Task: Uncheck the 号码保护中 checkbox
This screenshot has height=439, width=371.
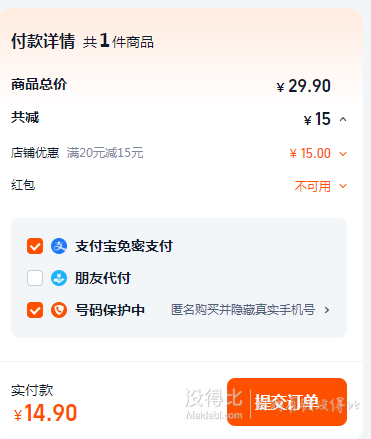Action: point(35,310)
